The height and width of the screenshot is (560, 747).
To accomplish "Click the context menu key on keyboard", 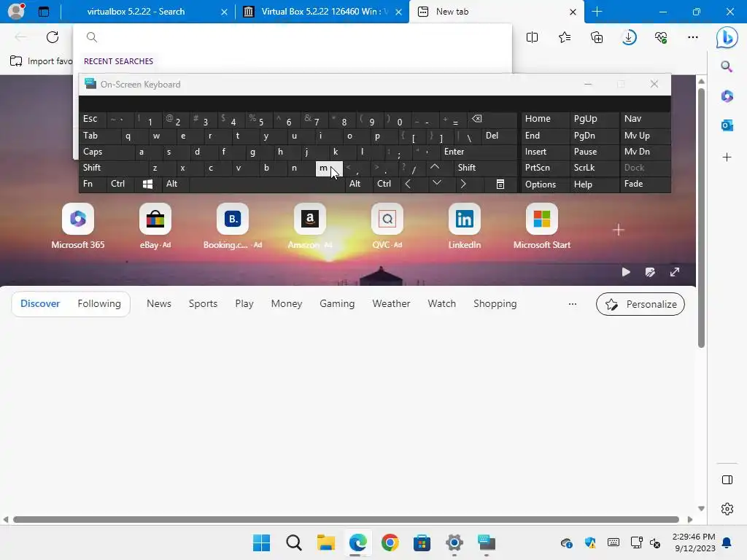I will tap(500, 184).
